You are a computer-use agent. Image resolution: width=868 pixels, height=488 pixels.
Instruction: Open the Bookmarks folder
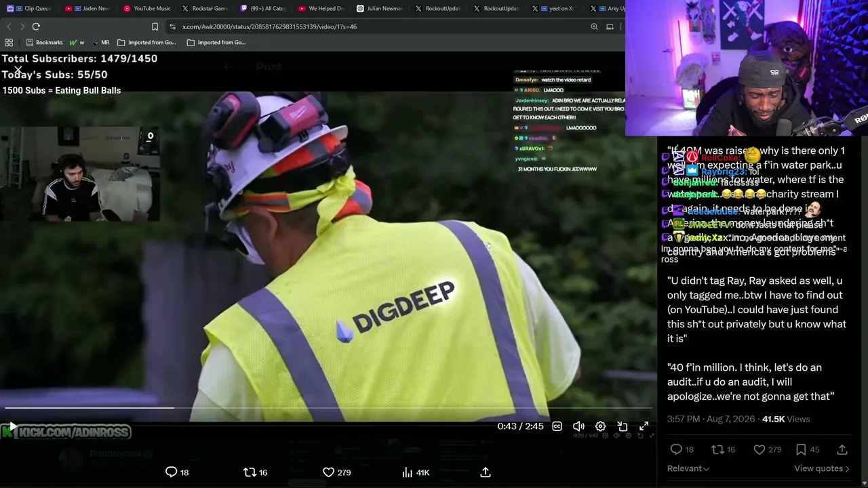click(x=44, y=42)
